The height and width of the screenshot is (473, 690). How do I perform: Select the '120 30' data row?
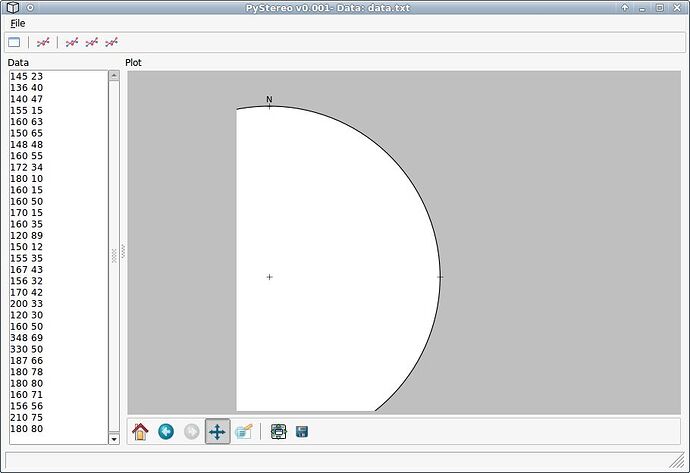[x=59, y=315]
